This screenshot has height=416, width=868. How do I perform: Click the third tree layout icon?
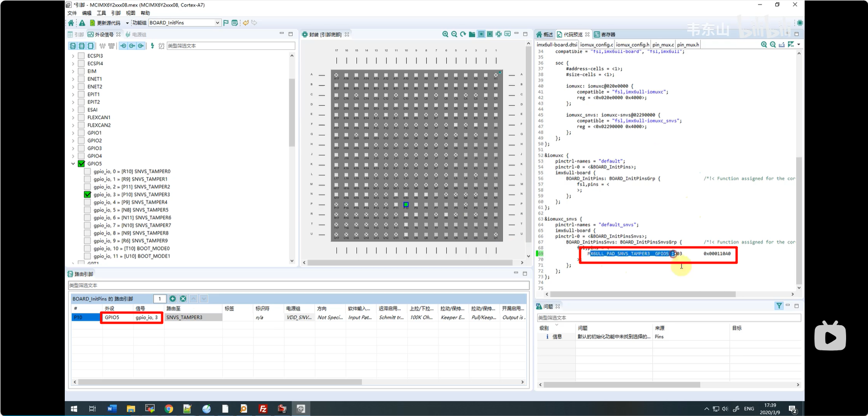click(90, 46)
